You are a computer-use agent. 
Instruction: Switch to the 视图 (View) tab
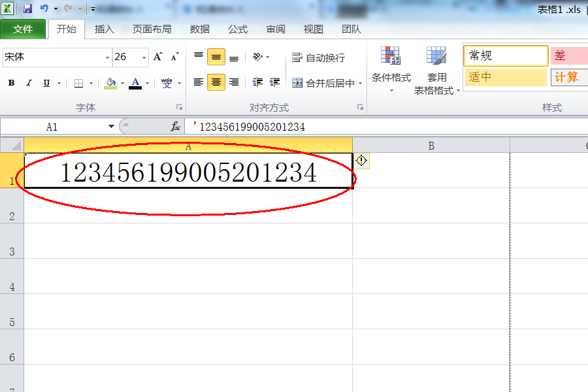click(313, 29)
